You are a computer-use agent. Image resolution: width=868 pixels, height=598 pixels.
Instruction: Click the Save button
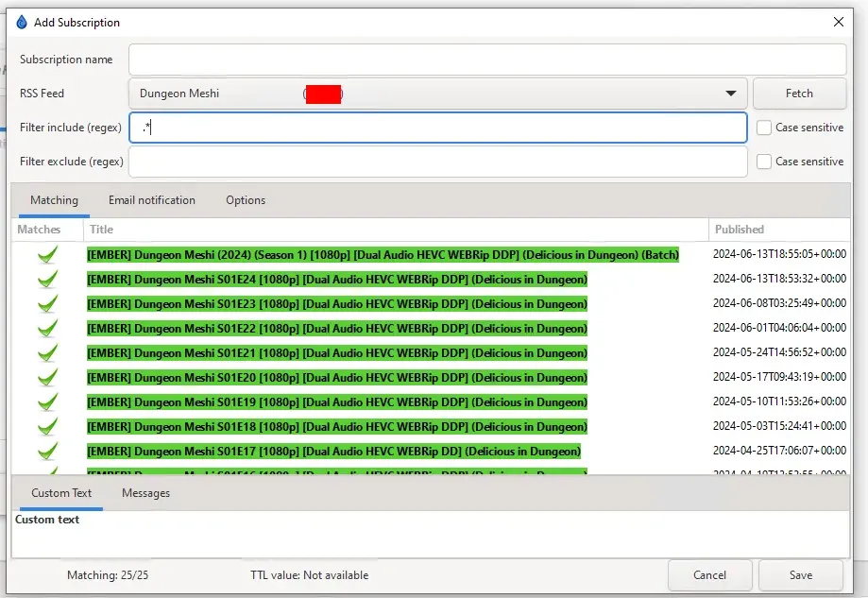pos(800,575)
